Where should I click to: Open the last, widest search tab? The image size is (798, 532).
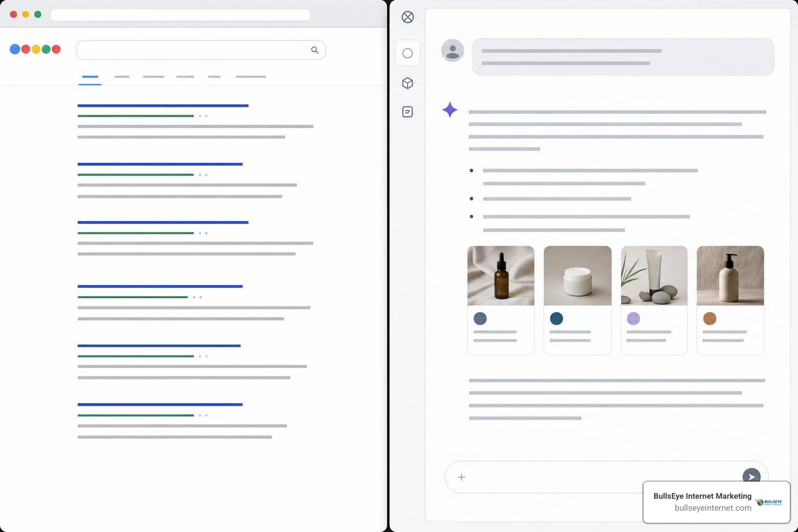250,77
